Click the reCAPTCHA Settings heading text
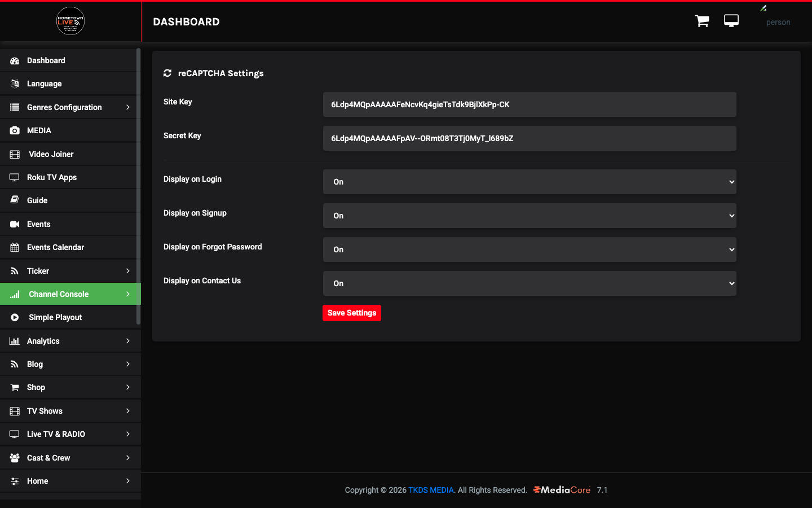 221,73
